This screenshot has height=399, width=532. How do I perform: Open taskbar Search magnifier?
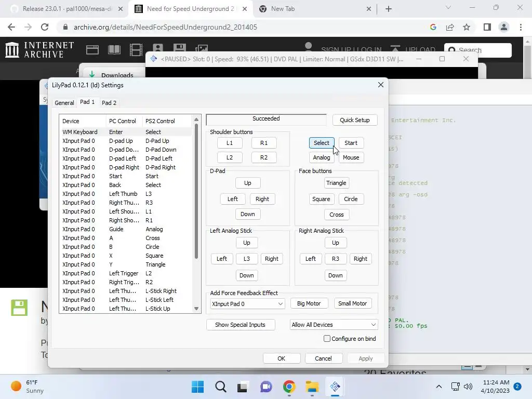point(220,387)
